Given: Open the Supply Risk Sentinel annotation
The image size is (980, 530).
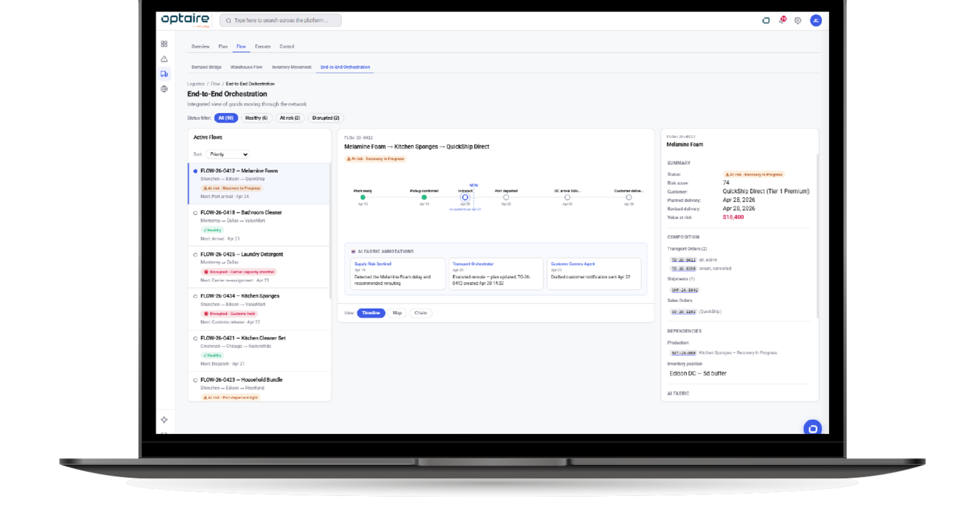Looking at the screenshot, I should (398, 274).
